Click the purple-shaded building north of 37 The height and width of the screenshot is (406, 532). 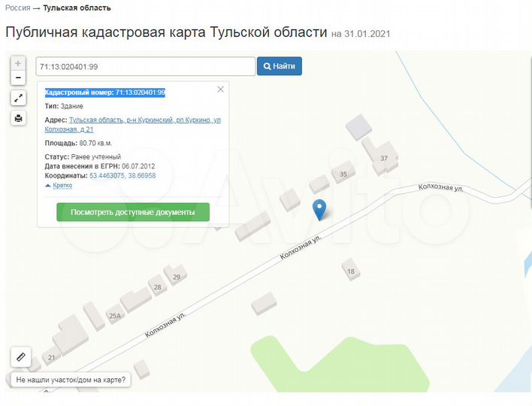[x=358, y=127]
